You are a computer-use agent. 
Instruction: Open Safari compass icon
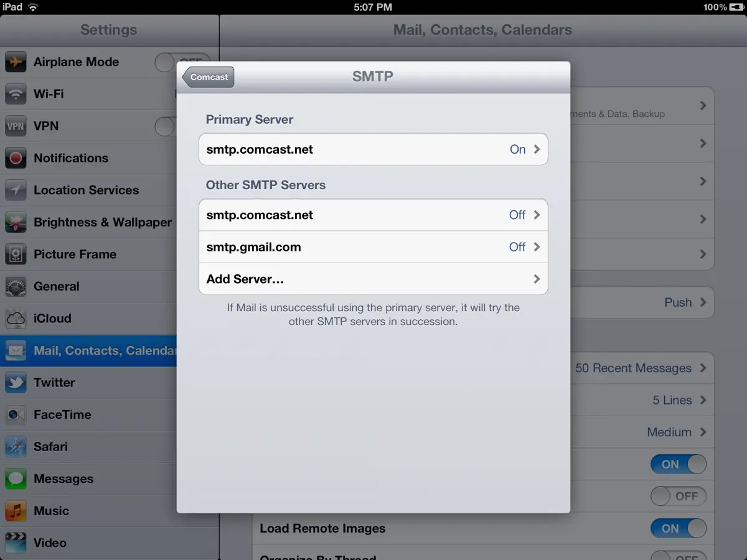[x=16, y=447]
